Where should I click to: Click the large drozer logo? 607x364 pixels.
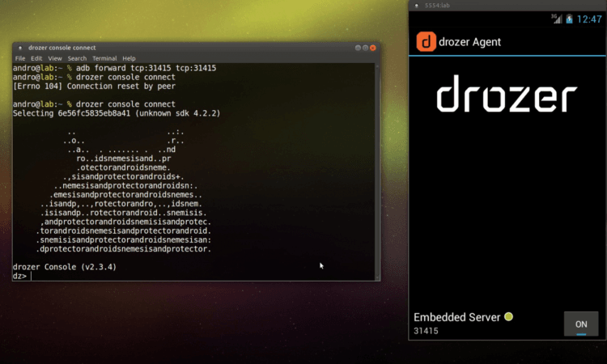pos(507,93)
